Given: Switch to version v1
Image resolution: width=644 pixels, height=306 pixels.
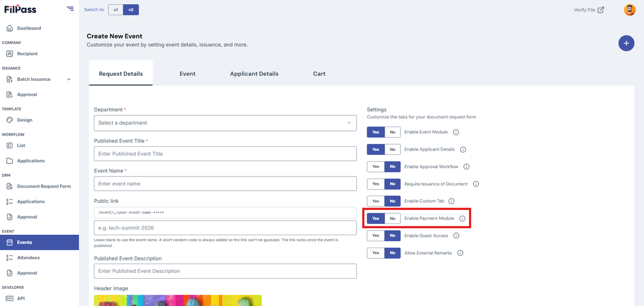Looking at the screenshot, I should [x=115, y=10].
